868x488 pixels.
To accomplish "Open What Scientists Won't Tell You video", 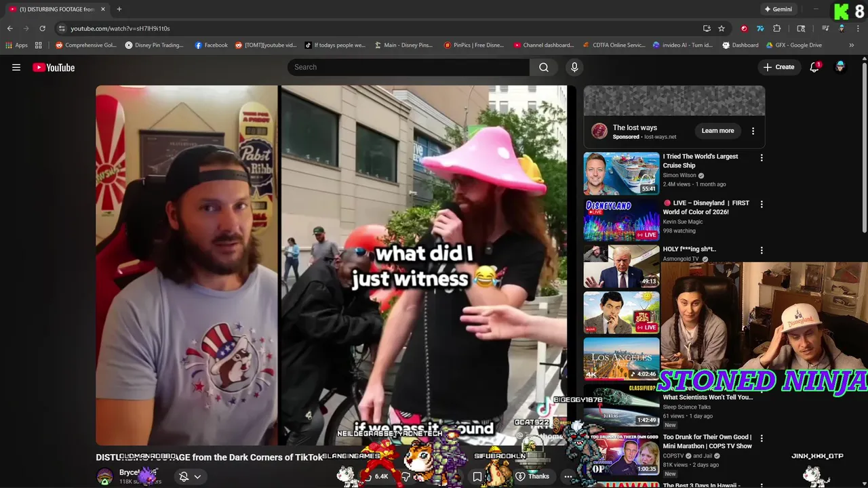I will click(x=708, y=397).
